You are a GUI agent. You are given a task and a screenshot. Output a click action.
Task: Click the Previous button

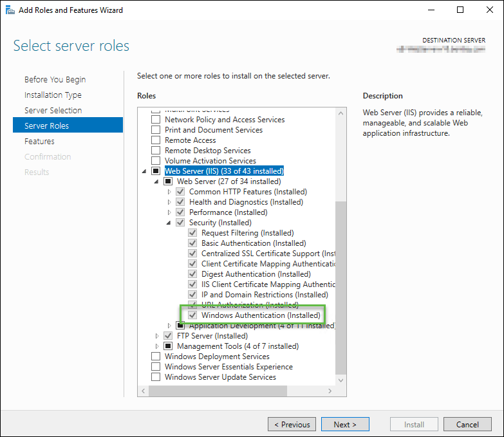click(292, 424)
